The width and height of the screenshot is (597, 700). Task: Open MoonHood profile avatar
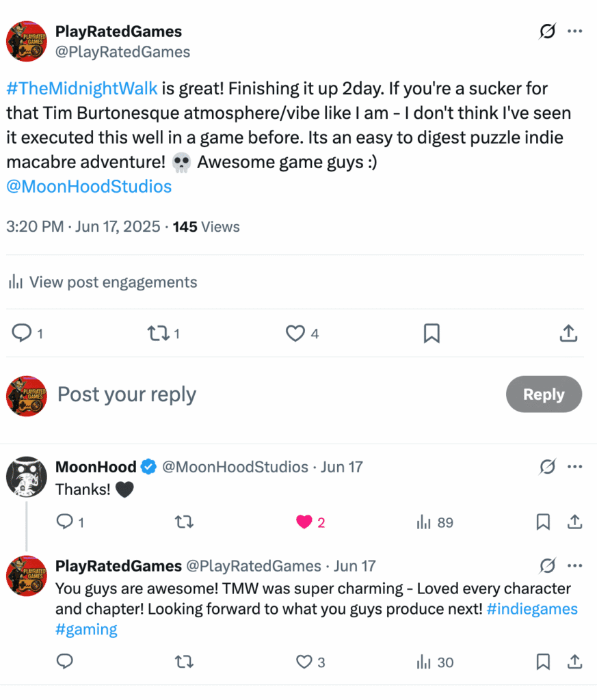[x=26, y=476]
